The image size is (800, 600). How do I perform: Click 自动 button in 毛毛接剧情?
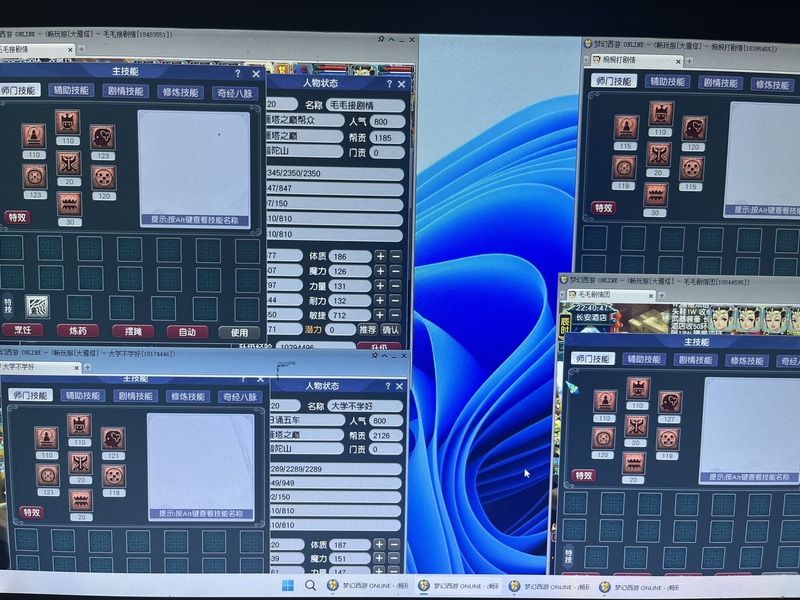187,332
